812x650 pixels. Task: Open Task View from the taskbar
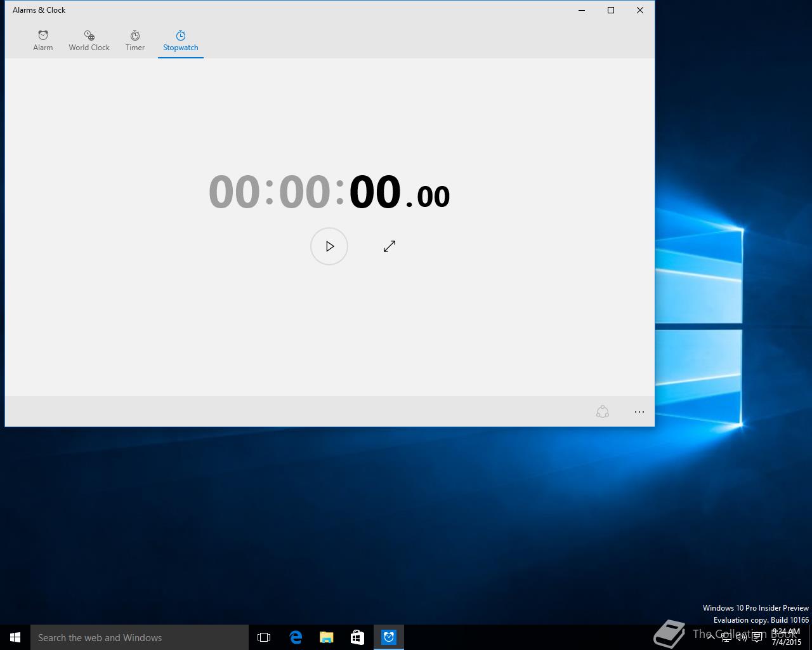[x=264, y=637]
